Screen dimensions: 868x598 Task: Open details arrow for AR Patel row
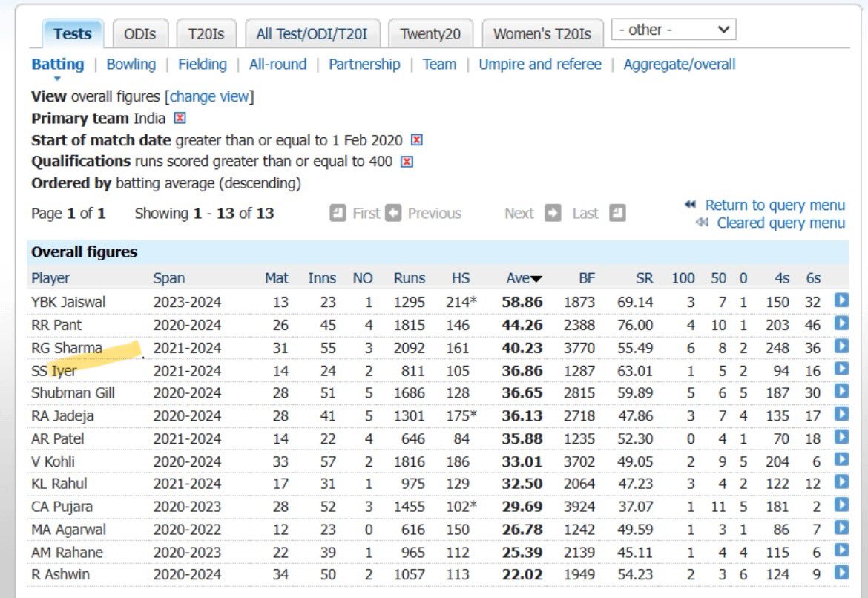click(841, 437)
